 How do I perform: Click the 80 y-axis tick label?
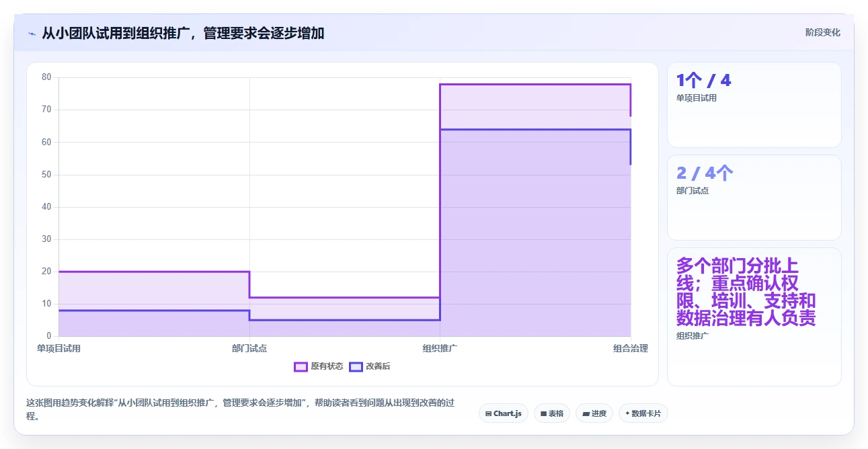click(46, 77)
